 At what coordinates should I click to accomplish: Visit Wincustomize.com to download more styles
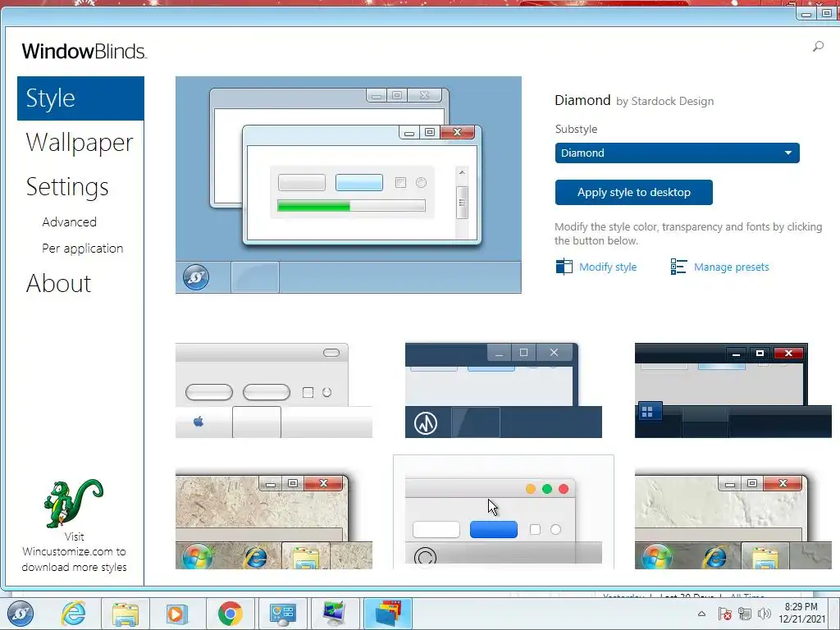(75, 552)
